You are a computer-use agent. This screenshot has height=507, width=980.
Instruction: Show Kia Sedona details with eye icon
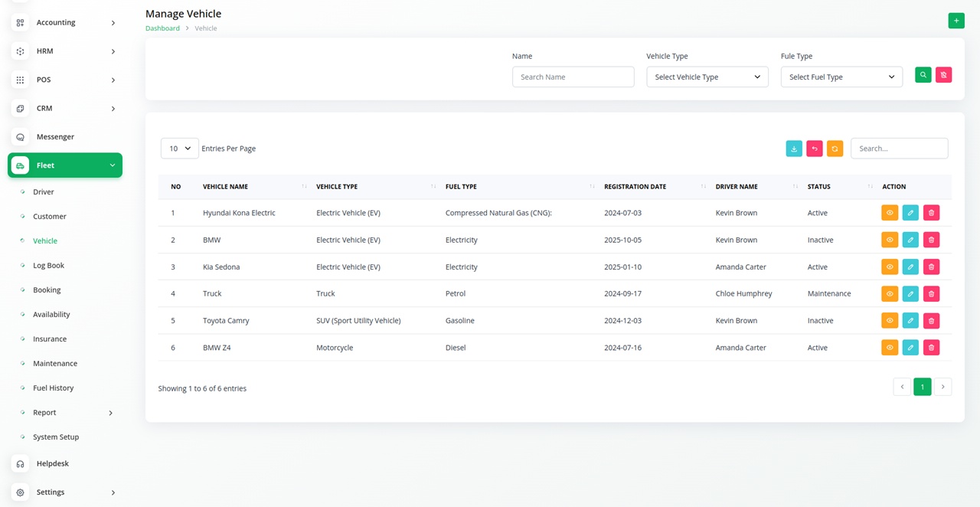click(890, 267)
